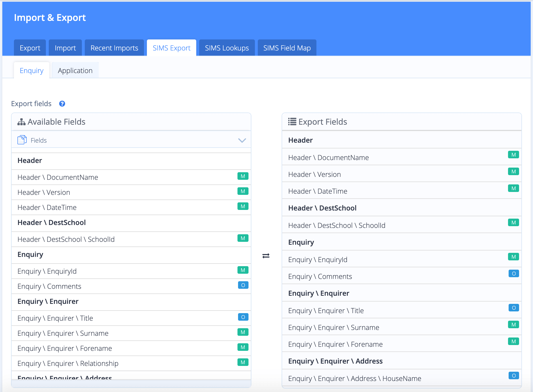The image size is (533, 392).
Task: Select Enquirer \ Address \ HouseName export field
Action: pyautogui.click(x=354, y=378)
